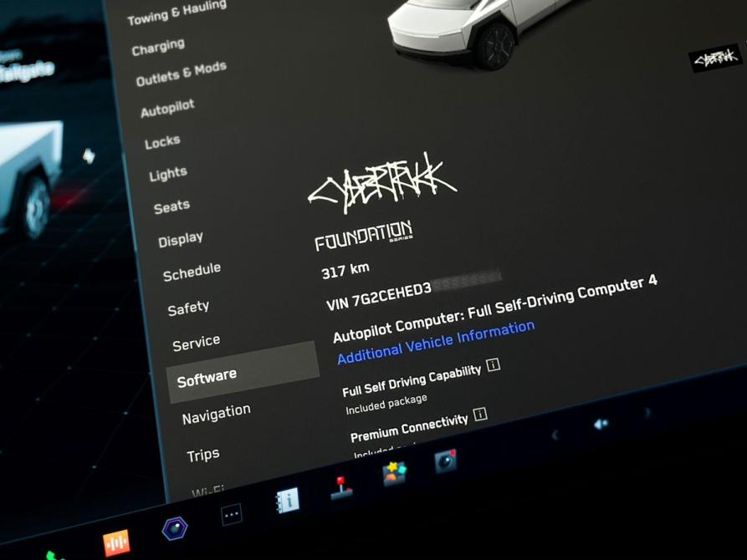Tap the Tailgate label in left panel
The image size is (747, 560).
click(x=26, y=71)
